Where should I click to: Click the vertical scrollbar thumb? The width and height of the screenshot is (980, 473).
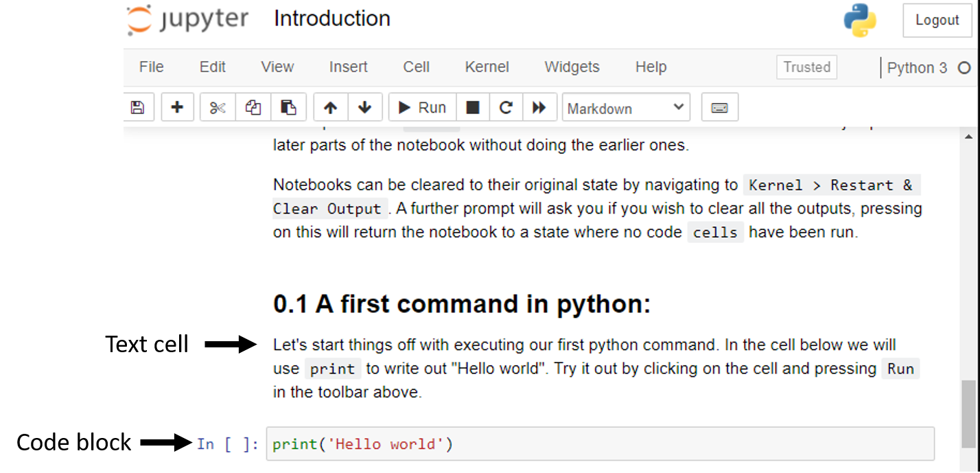968,413
